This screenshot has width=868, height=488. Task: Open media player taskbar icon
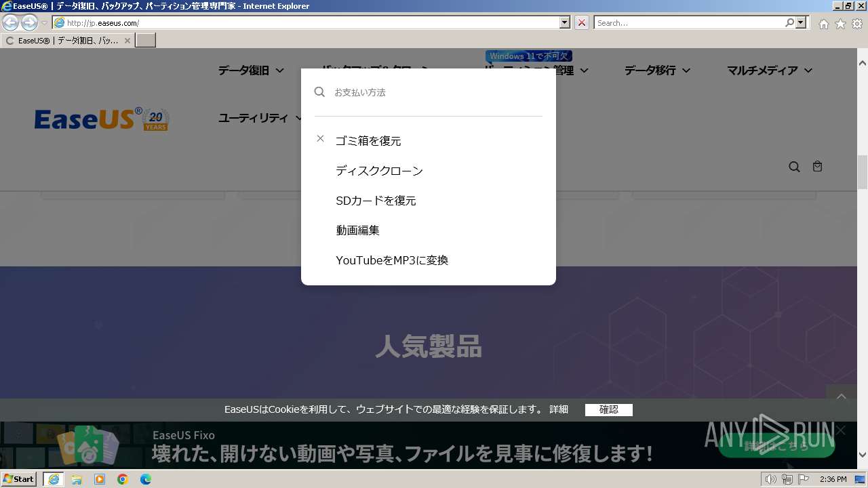(x=100, y=479)
